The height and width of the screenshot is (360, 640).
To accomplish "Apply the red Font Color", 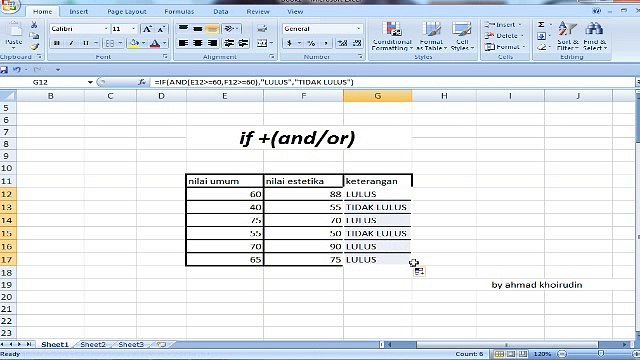I will [x=155, y=43].
